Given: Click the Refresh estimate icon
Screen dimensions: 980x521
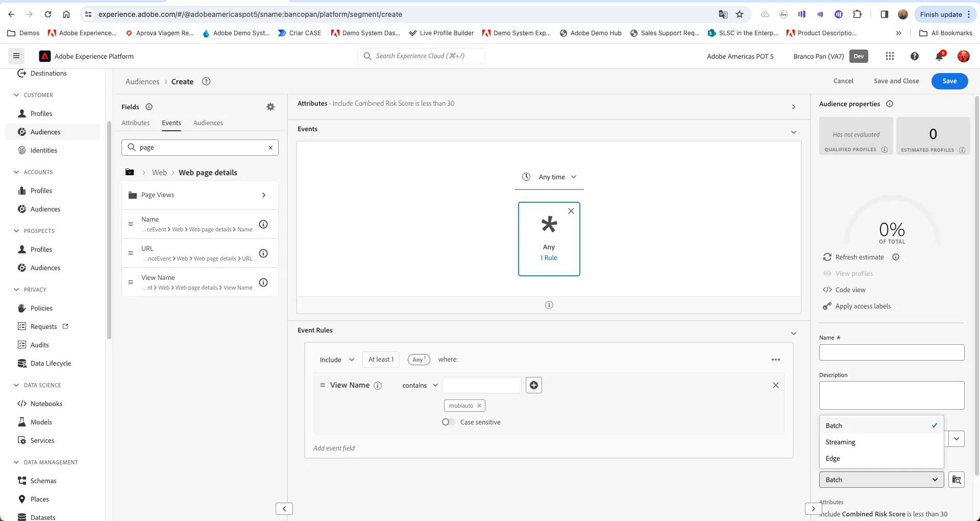Looking at the screenshot, I should point(827,257).
